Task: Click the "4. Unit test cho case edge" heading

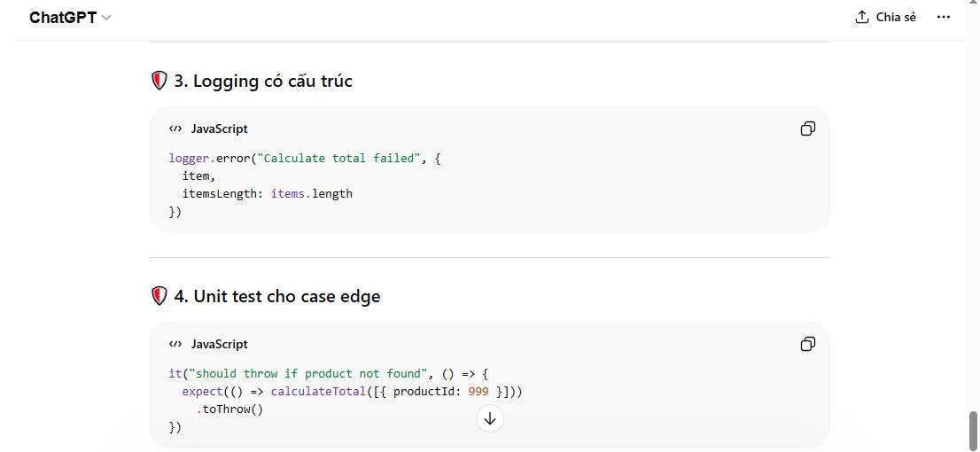Action: pos(277,296)
